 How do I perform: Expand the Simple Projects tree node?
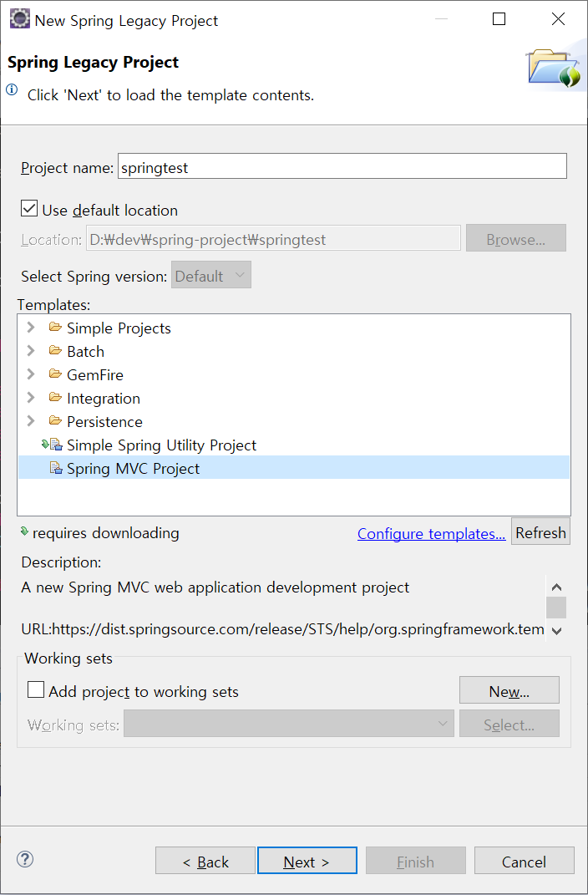[32, 327]
